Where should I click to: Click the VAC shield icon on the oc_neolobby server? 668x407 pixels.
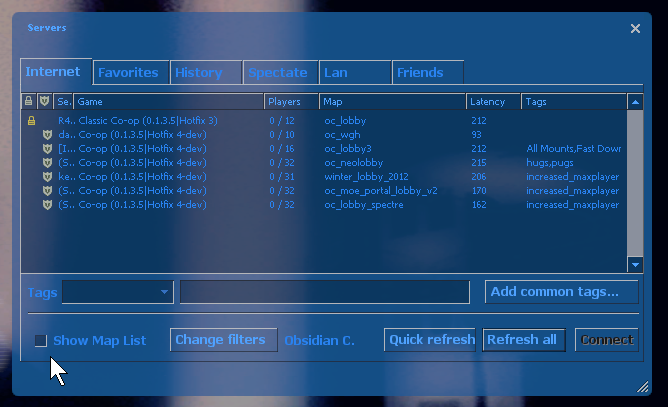pyautogui.click(x=46, y=163)
